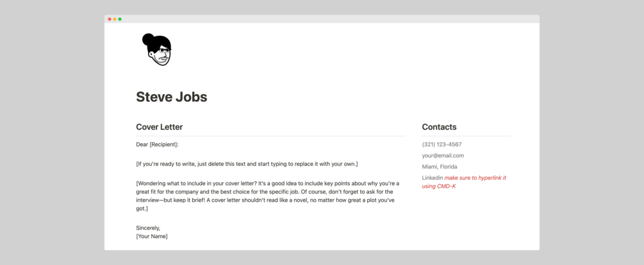Select the Cover Letter heading
Viewport: 644px width, 265px height.
coord(159,127)
